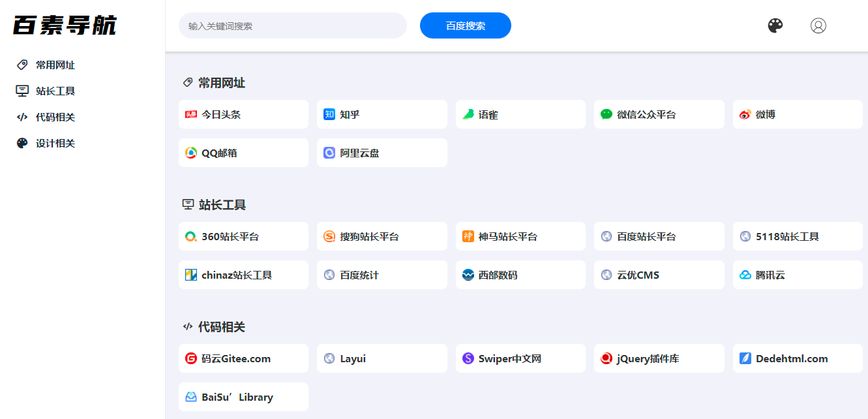Open 设计相关 from the sidebar
This screenshot has height=419, width=868.
[x=55, y=144]
